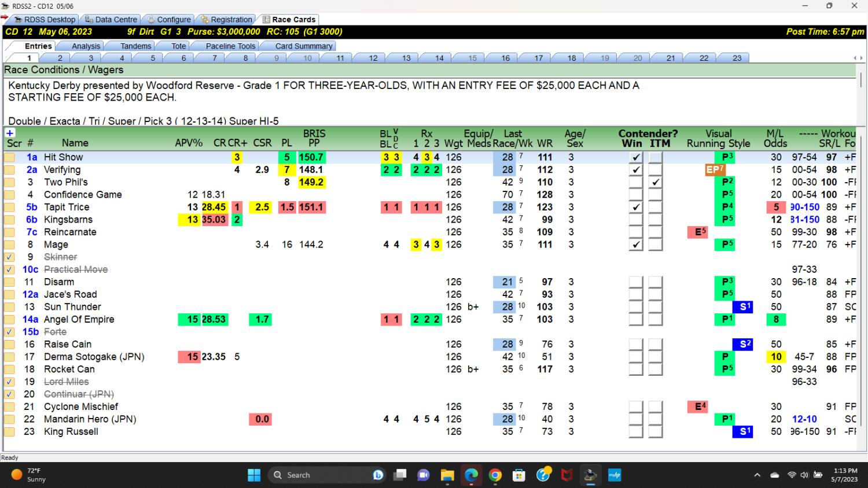The height and width of the screenshot is (488, 868).
Task: Open Windows Start menu
Action: pos(254,475)
